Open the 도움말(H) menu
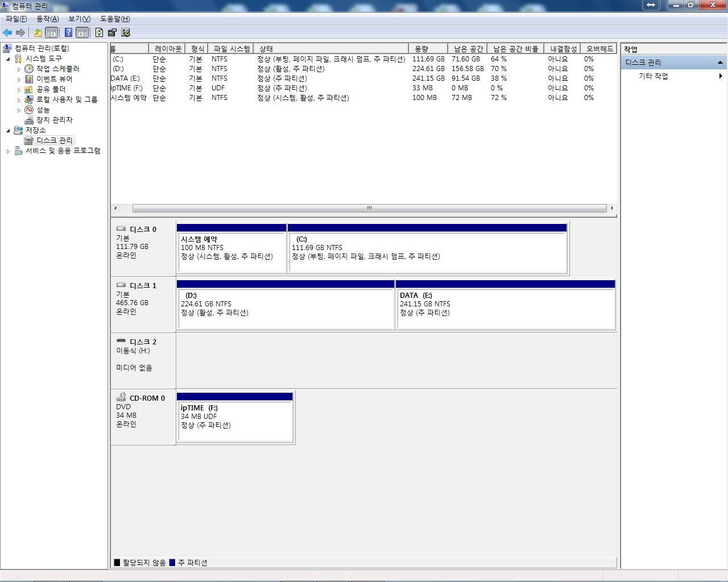Image resolution: width=728 pixels, height=582 pixels. pyautogui.click(x=115, y=19)
